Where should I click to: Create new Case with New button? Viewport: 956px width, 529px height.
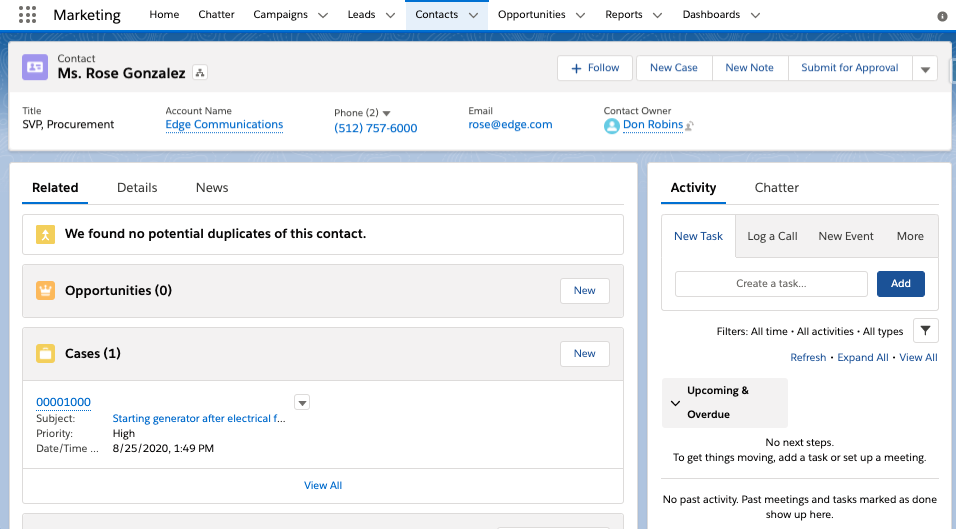click(x=585, y=354)
